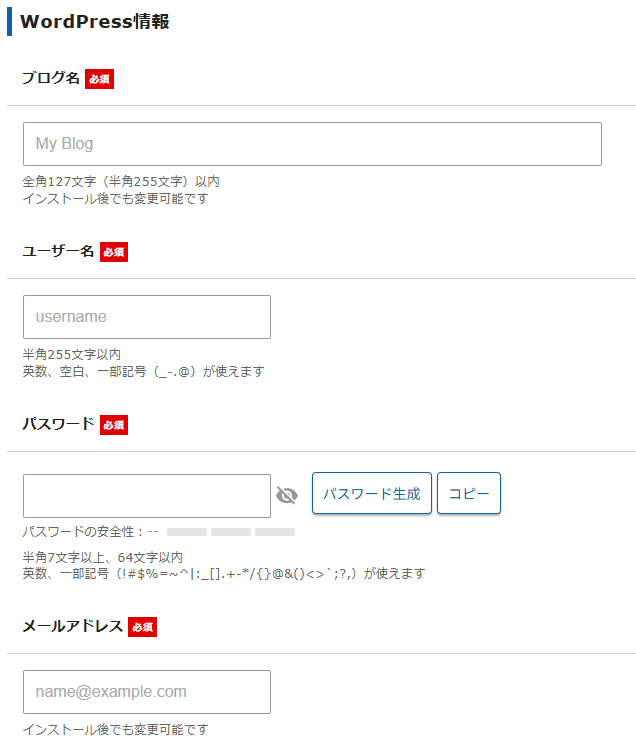Click the WordPress情報 section heading

(95, 22)
